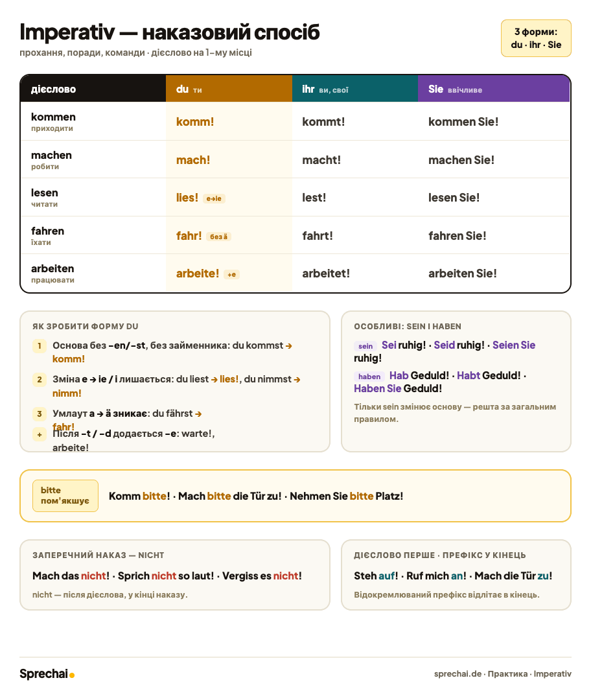Click the "lesen читати" verb cell
Viewport: 591px width, 700px height.
click(x=93, y=197)
